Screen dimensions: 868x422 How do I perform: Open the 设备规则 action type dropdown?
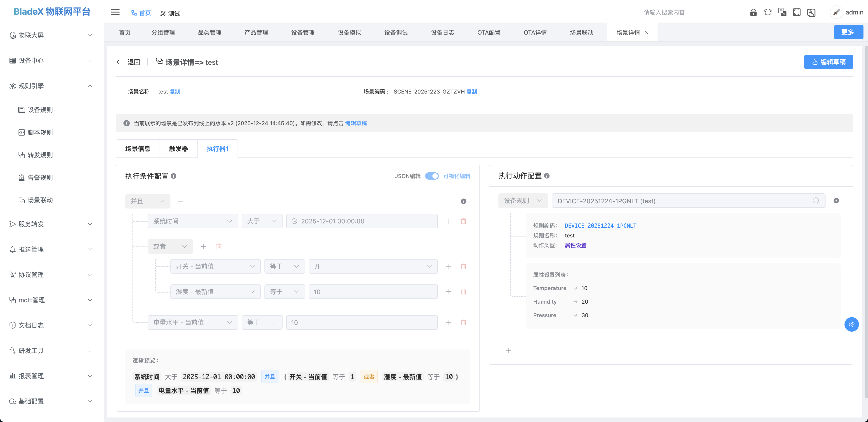pos(523,201)
